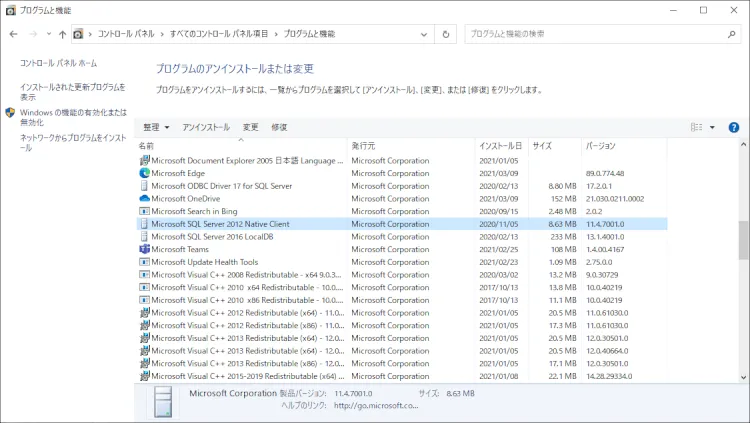This screenshot has width=750, height=423.
Task: Go back with the left arrow
Action: coord(13,34)
